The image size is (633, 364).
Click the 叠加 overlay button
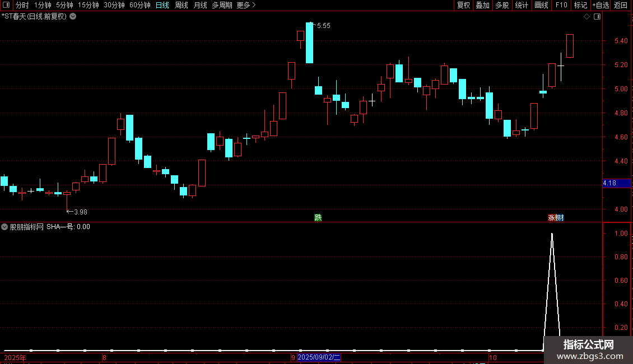482,5
